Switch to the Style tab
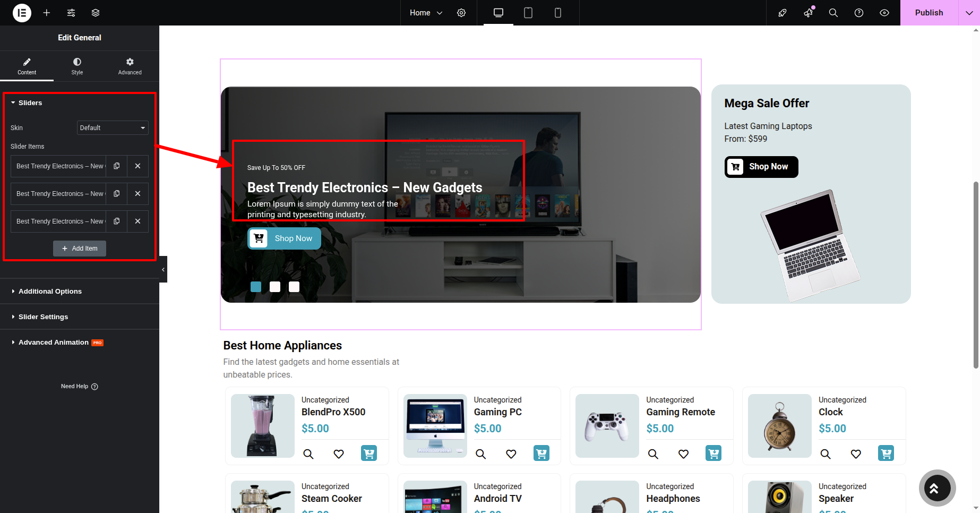980x513 pixels. pos(77,66)
